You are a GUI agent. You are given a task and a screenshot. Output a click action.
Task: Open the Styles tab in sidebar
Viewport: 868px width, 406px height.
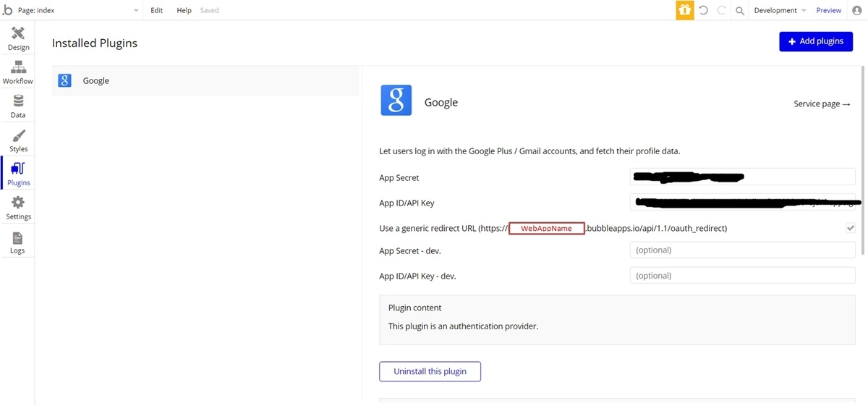[x=18, y=141]
